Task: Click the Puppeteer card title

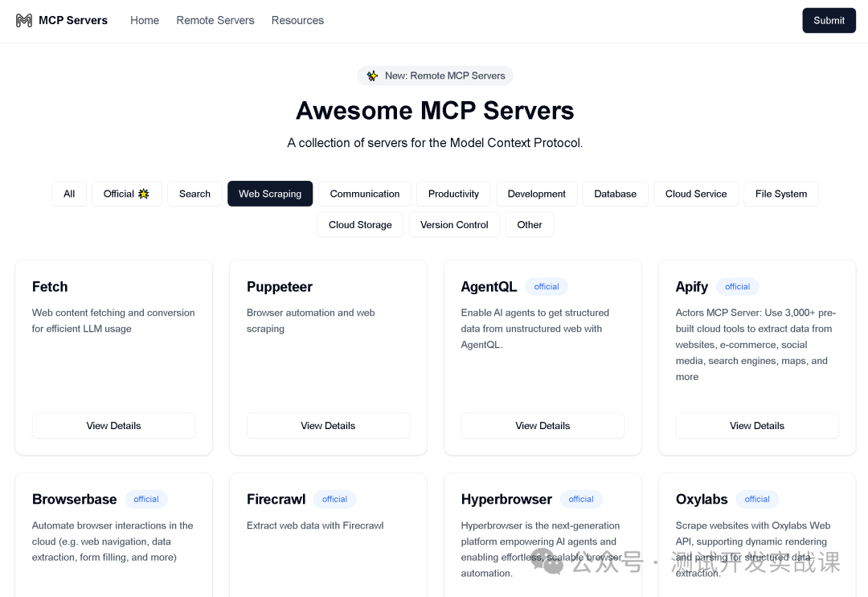Action: click(x=280, y=287)
